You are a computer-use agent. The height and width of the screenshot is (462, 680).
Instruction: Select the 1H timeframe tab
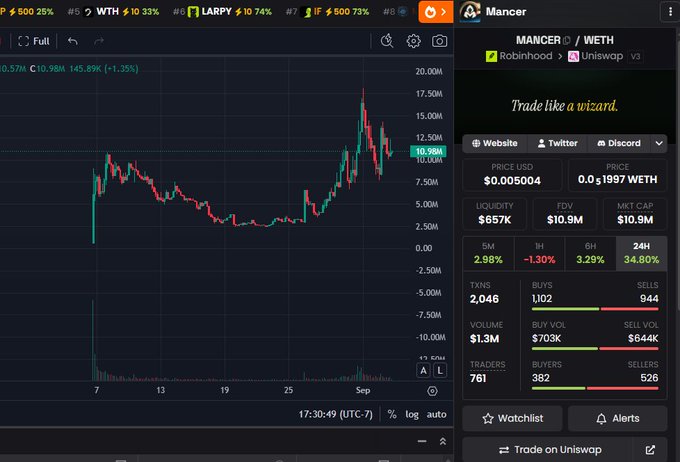[x=539, y=253]
